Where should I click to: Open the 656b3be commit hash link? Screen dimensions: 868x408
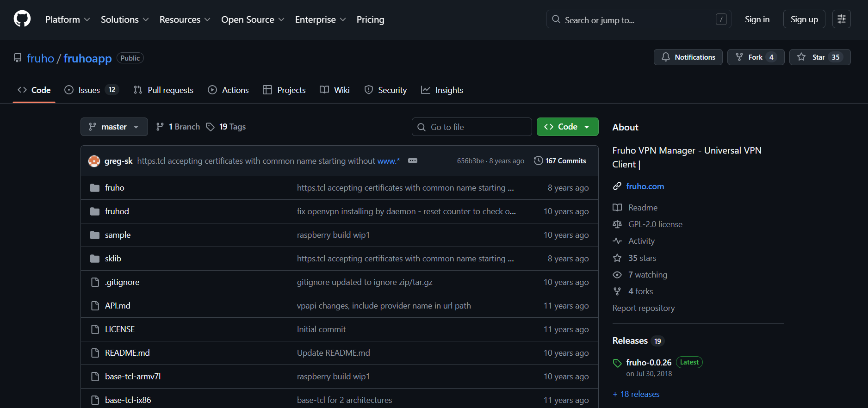[x=471, y=161]
